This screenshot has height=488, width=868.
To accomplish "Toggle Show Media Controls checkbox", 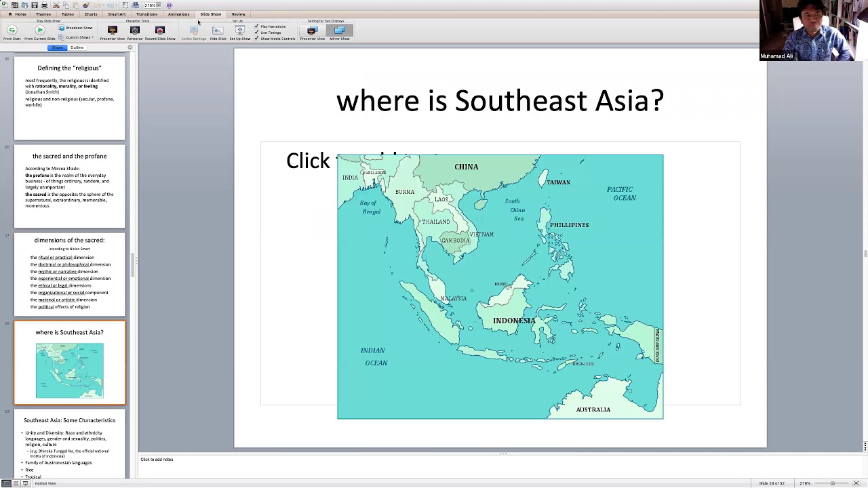I will [256, 39].
